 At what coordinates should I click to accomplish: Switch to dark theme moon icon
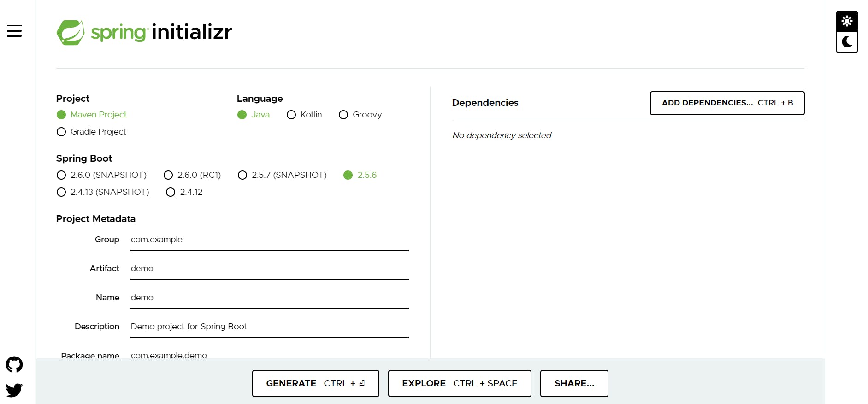click(x=847, y=42)
